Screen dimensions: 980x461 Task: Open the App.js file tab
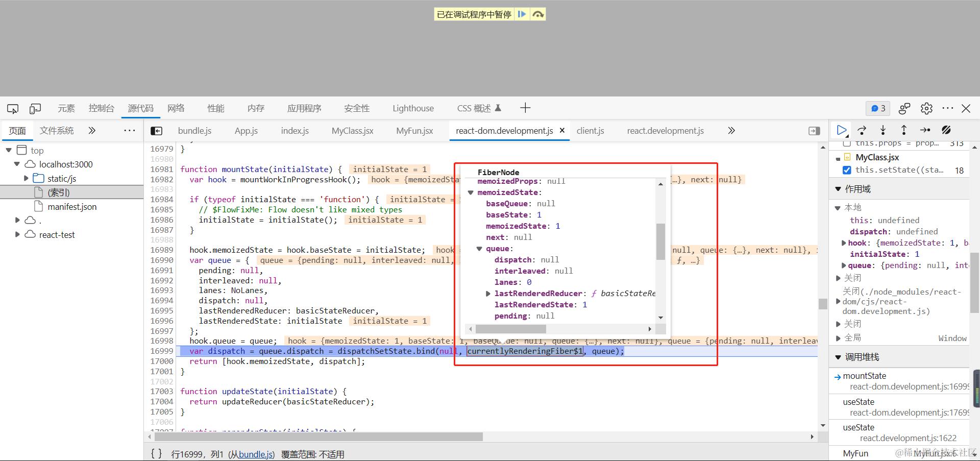[246, 131]
